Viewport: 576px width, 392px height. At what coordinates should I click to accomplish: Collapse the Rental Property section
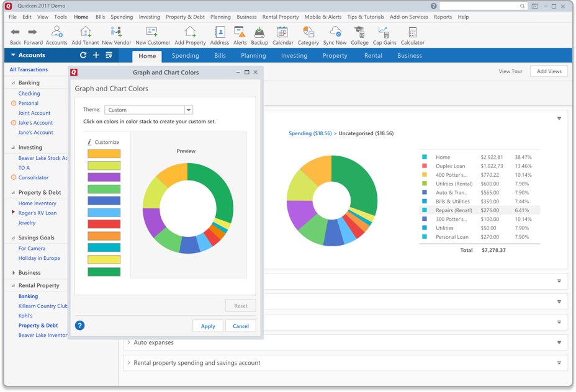click(13, 285)
